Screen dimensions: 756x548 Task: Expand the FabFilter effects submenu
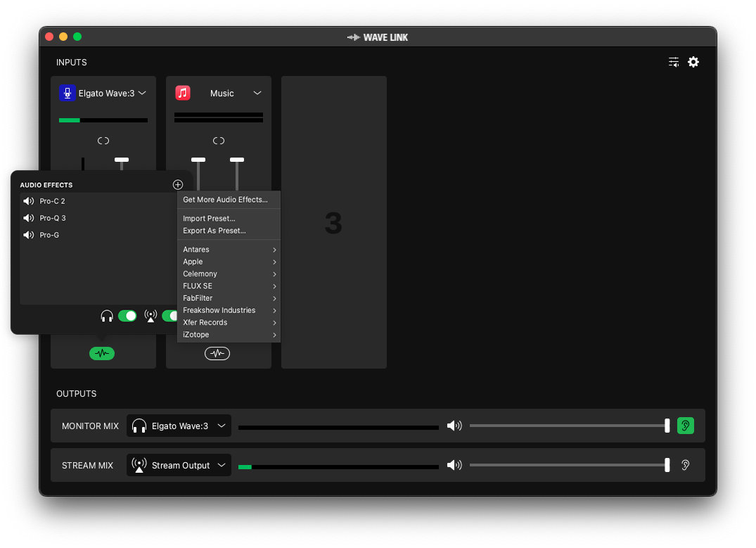pos(229,298)
